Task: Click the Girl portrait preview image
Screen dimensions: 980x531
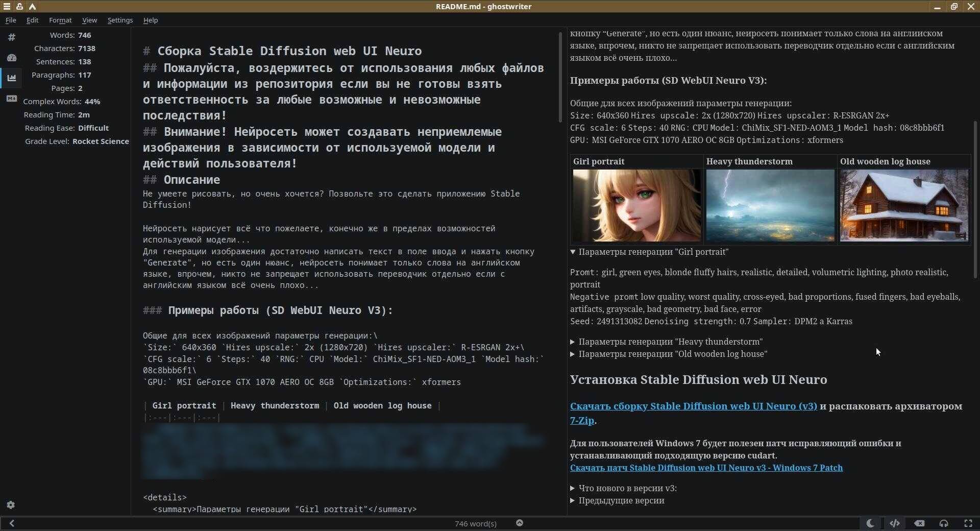Action: point(637,205)
